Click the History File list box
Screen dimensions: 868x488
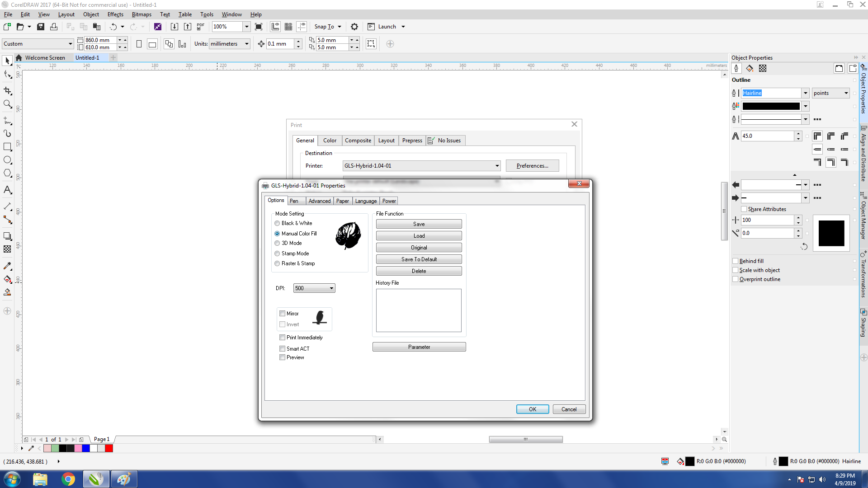(419, 310)
